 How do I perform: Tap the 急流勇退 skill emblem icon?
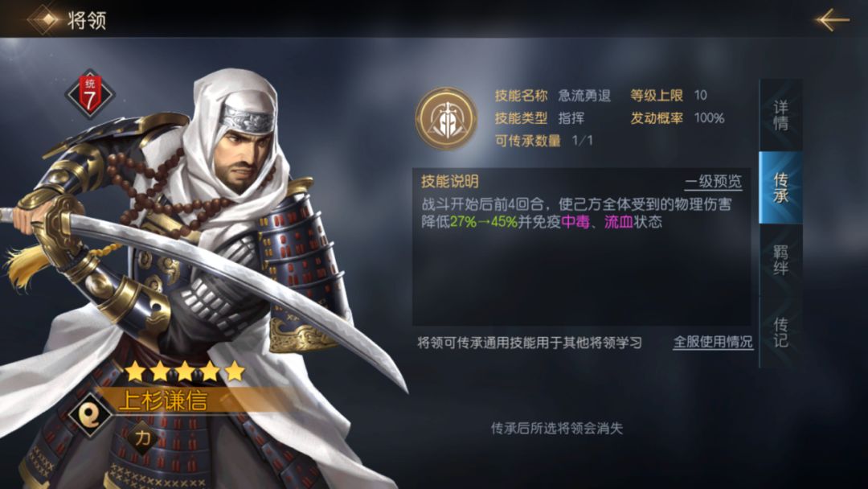446,118
